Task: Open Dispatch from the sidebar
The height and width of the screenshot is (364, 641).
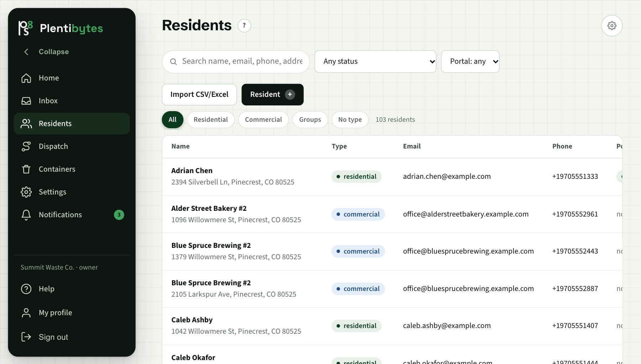Action: 72,146
